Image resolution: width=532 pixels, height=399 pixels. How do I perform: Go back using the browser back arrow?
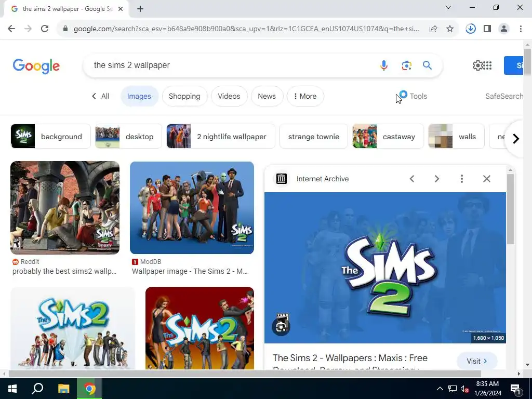11,29
